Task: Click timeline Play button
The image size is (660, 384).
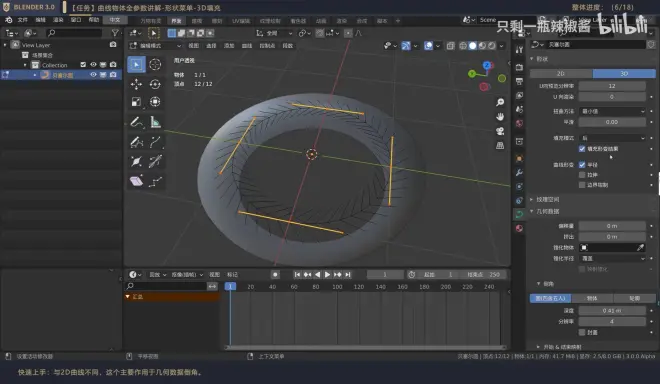Action: [327, 275]
